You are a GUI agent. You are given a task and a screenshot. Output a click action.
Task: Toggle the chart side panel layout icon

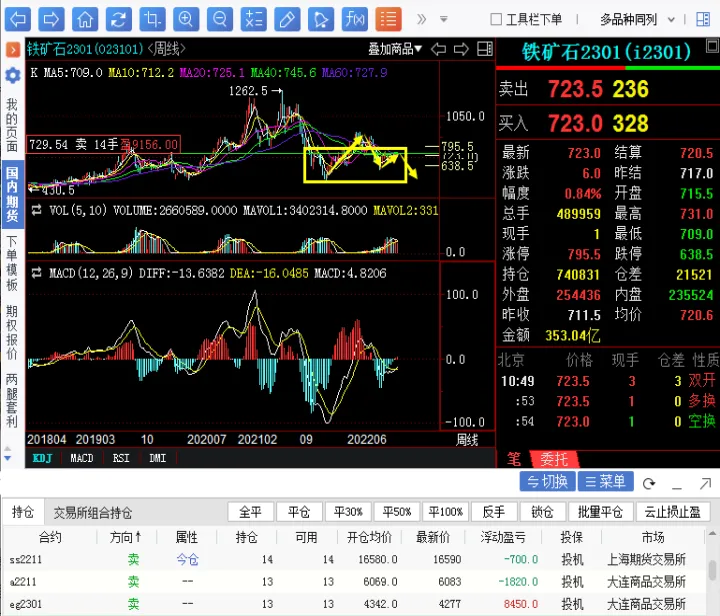485,49
